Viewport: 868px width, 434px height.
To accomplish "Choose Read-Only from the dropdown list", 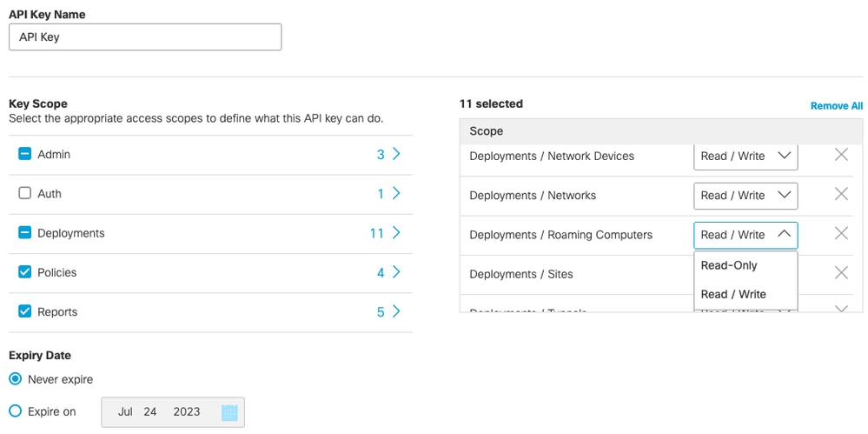I will pos(745,265).
